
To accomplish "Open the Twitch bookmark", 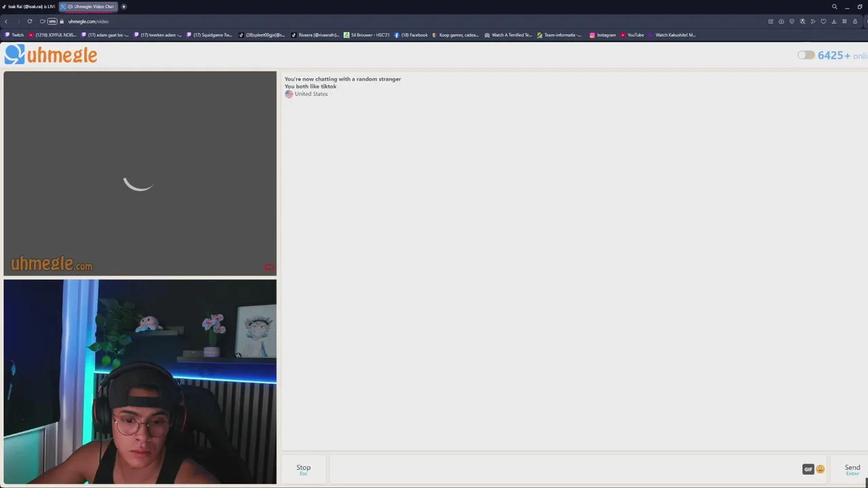I will click(x=14, y=35).
